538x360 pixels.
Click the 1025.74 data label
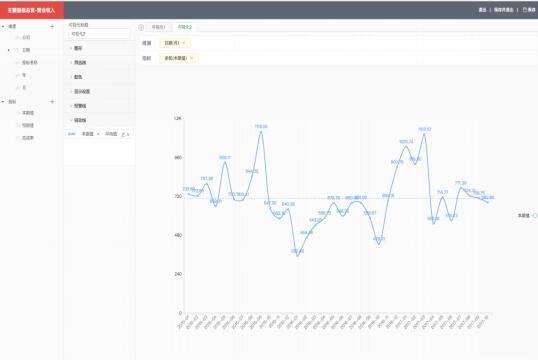point(406,142)
